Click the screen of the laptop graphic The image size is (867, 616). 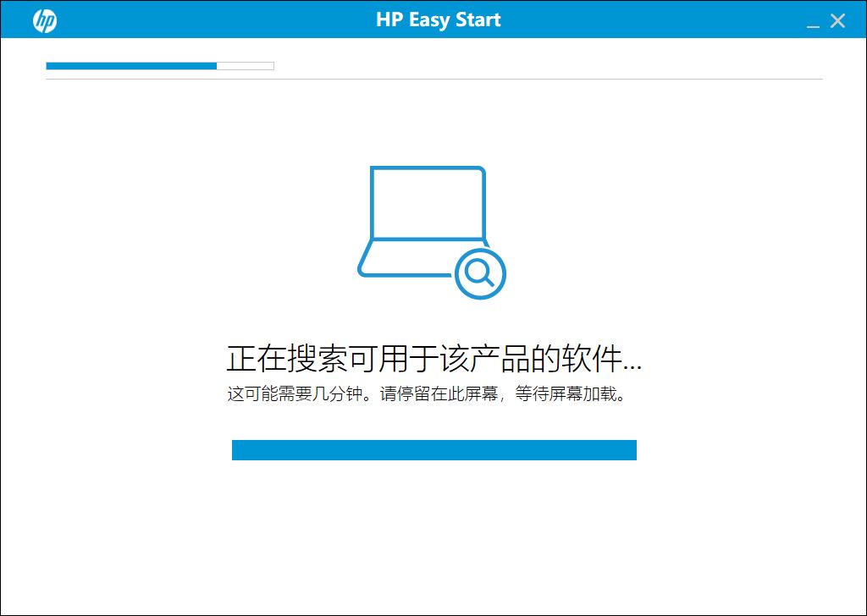(427, 203)
